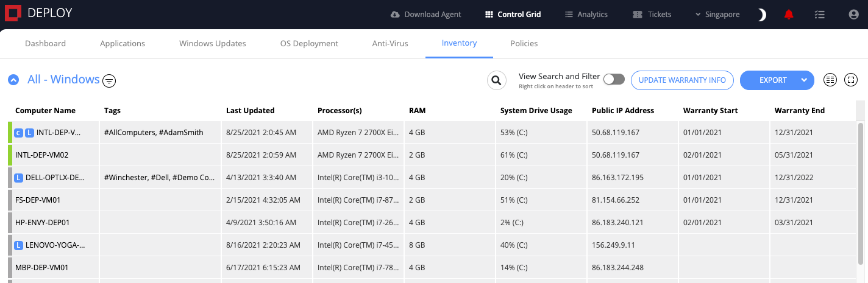Open the Singapore region dropdown
868x283 pixels.
click(x=717, y=15)
